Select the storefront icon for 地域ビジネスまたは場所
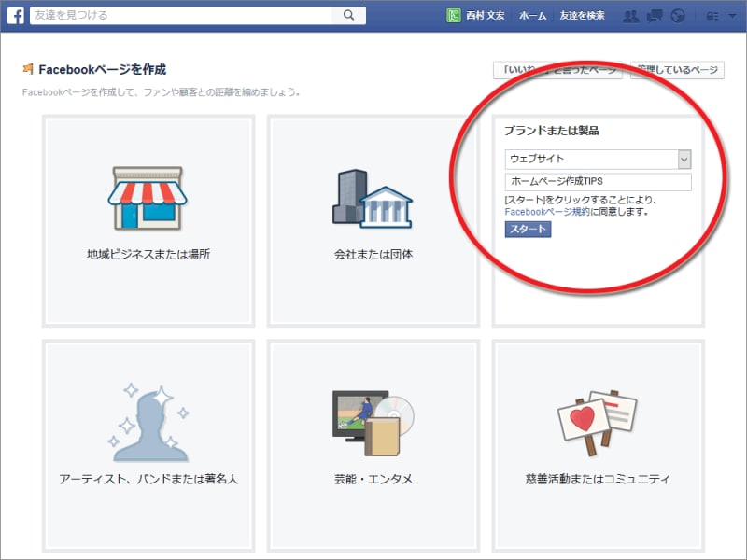The height and width of the screenshot is (560, 747). tap(148, 199)
